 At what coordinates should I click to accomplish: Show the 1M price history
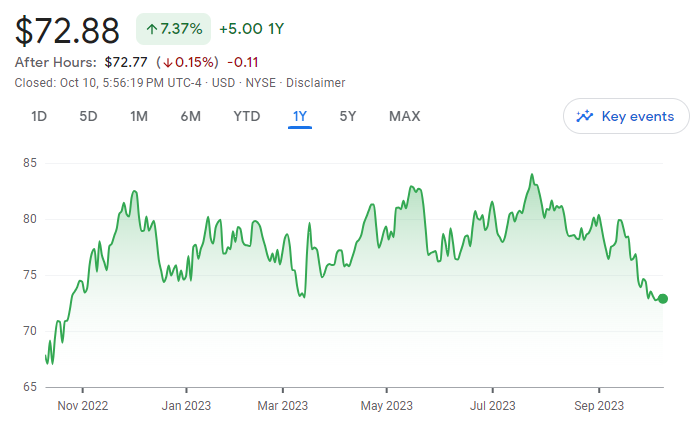(139, 116)
